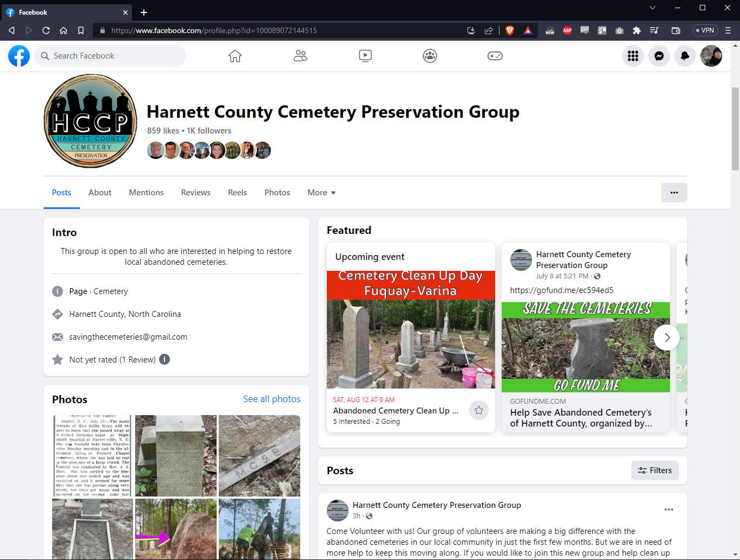
Task: Switch to the Mentions tab
Action: (x=146, y=193)
